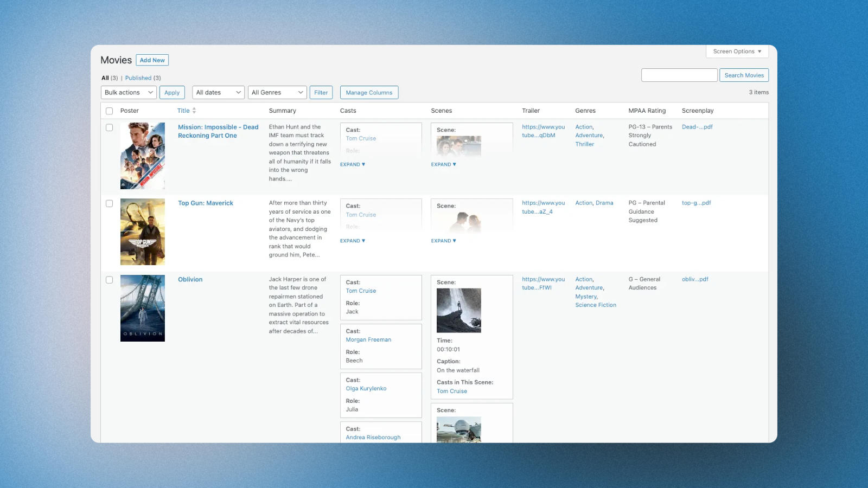Check the Oblivion row checkbox
868x488 pixels.
coord(109,280)
